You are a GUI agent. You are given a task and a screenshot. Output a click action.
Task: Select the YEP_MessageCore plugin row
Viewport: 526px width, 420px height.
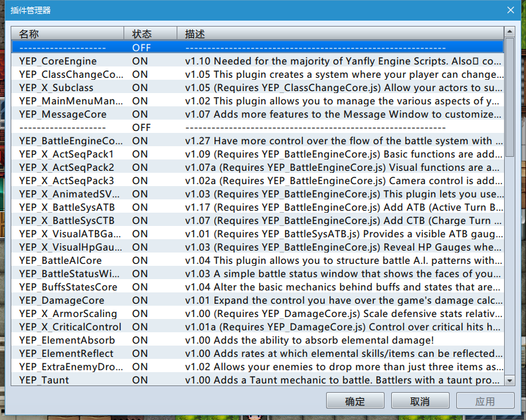[x=258, y=114]
